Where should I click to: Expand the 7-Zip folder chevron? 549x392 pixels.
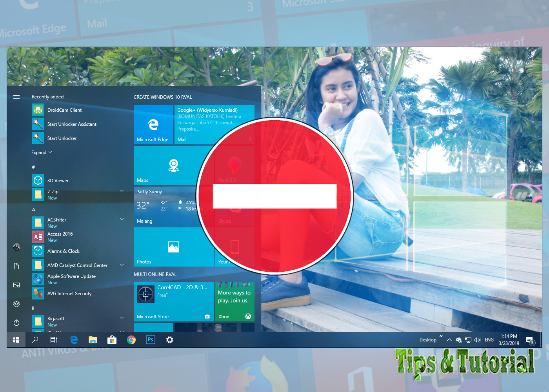[x=122, y=191]
